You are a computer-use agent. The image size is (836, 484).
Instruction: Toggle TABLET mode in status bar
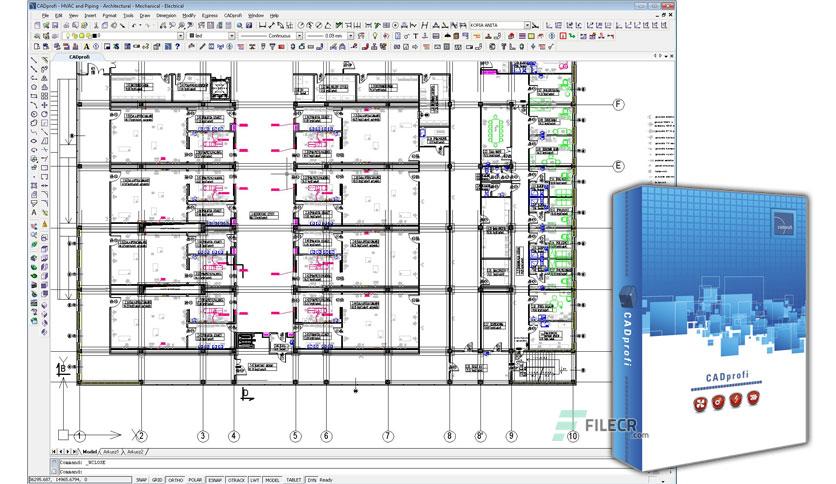tap(293, 480)
